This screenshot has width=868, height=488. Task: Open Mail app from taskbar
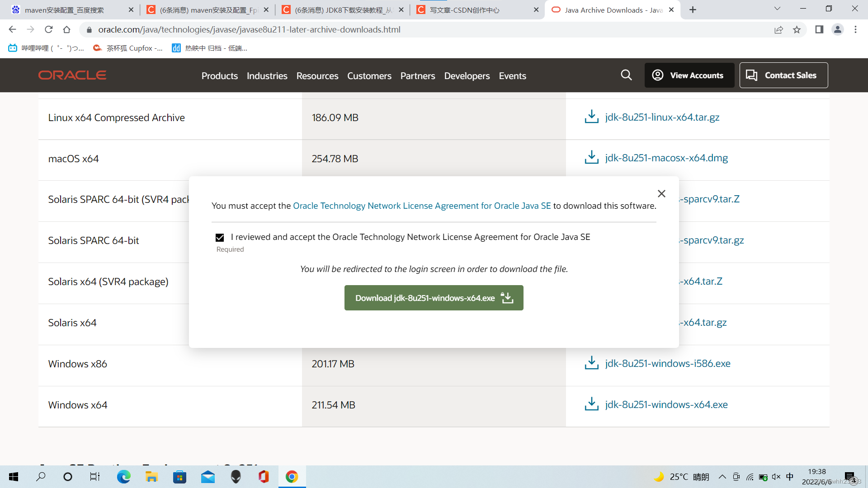(208, 477)
